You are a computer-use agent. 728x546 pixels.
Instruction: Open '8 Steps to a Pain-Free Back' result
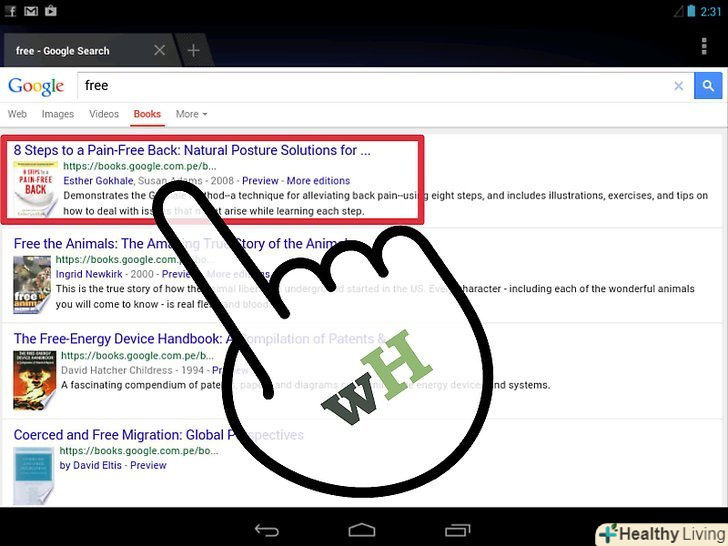click(x=192, y=150)
